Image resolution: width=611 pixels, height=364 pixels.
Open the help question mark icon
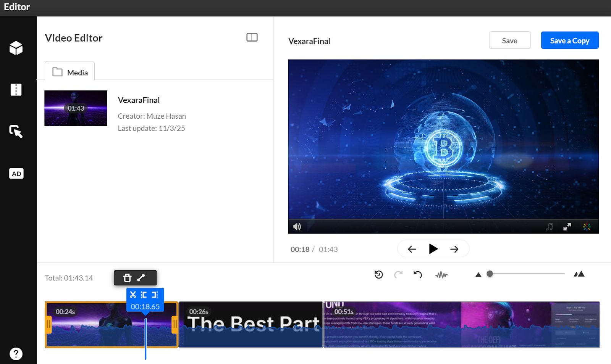[16, 354]
